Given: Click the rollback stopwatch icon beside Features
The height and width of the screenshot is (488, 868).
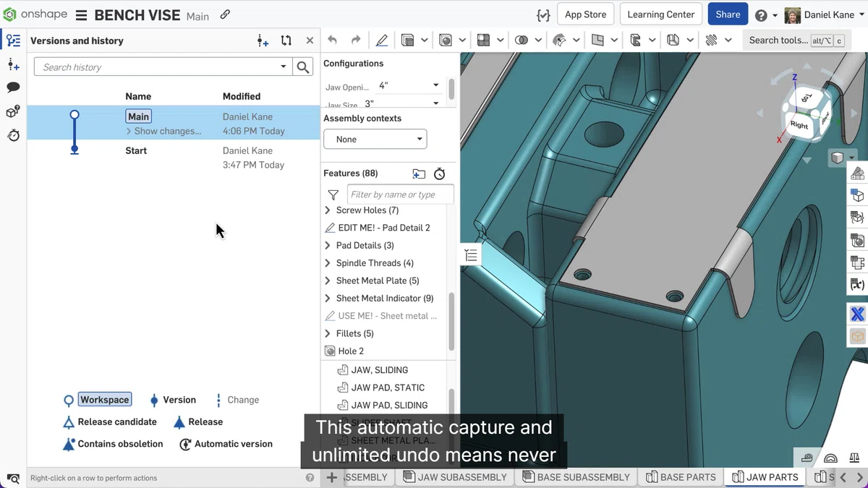Looking at the screenshot, I should [439, 174].
